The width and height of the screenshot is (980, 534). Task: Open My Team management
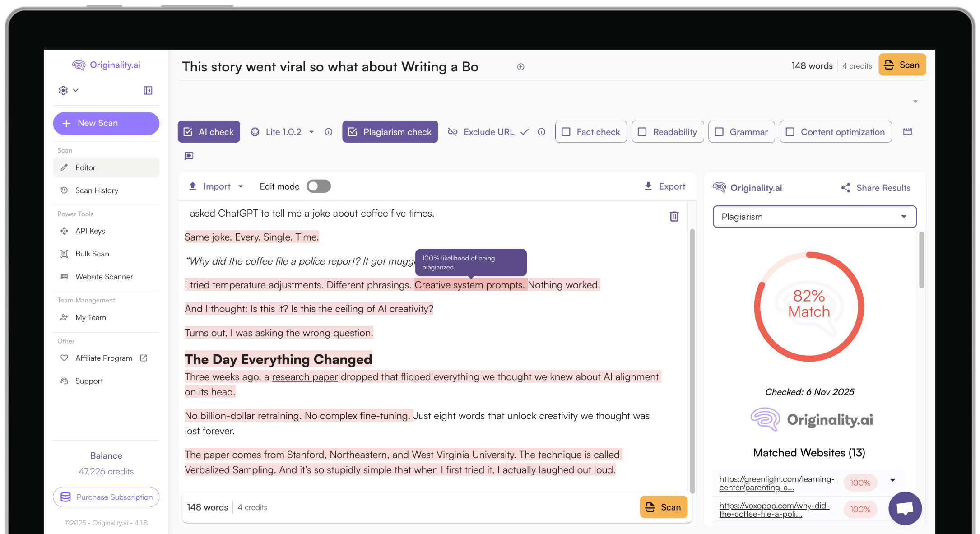pos(91,317)
